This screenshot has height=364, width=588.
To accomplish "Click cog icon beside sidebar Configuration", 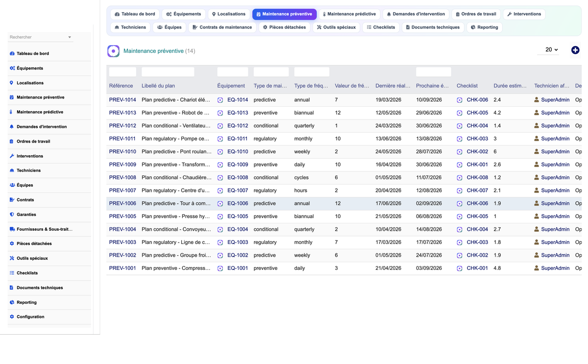I will pos(12,317).
